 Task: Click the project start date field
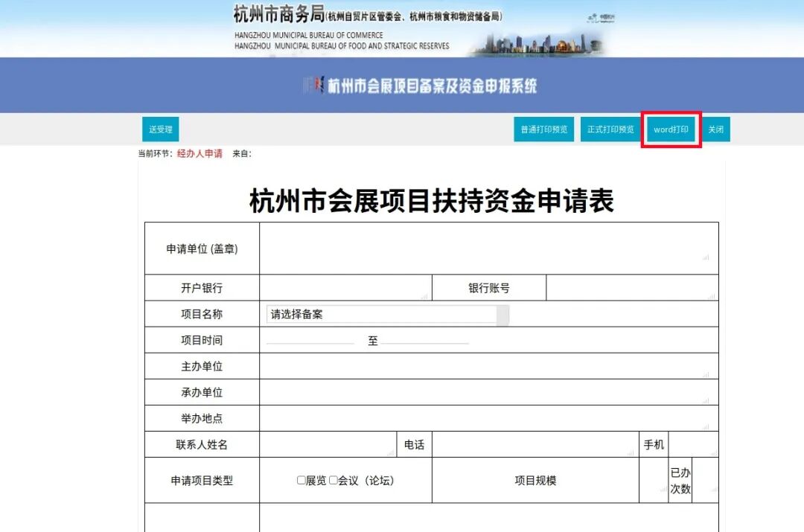pyautogui.click(x=313, y=340)
